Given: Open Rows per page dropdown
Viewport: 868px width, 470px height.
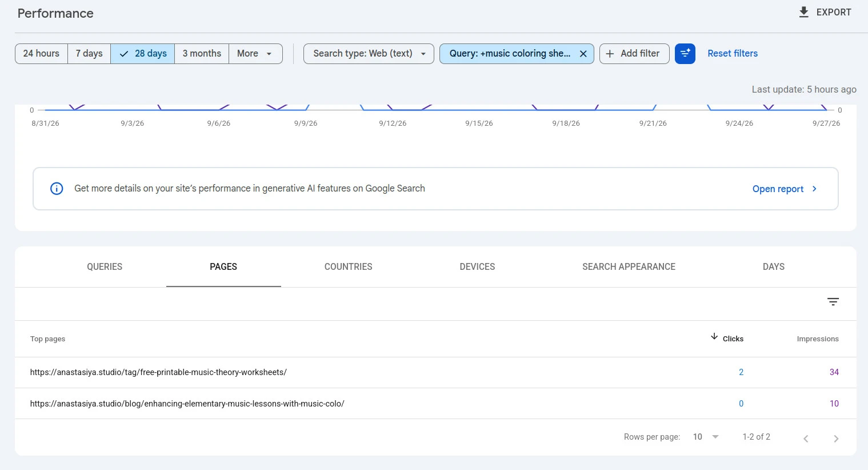Looking at the screenshot, I should coord(706,437).
